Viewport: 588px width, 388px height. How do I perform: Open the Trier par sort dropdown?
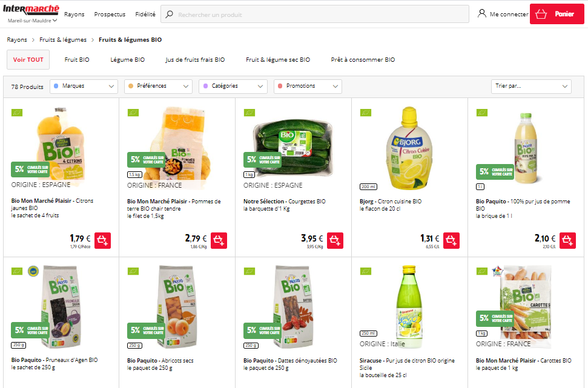pos(531,86)
